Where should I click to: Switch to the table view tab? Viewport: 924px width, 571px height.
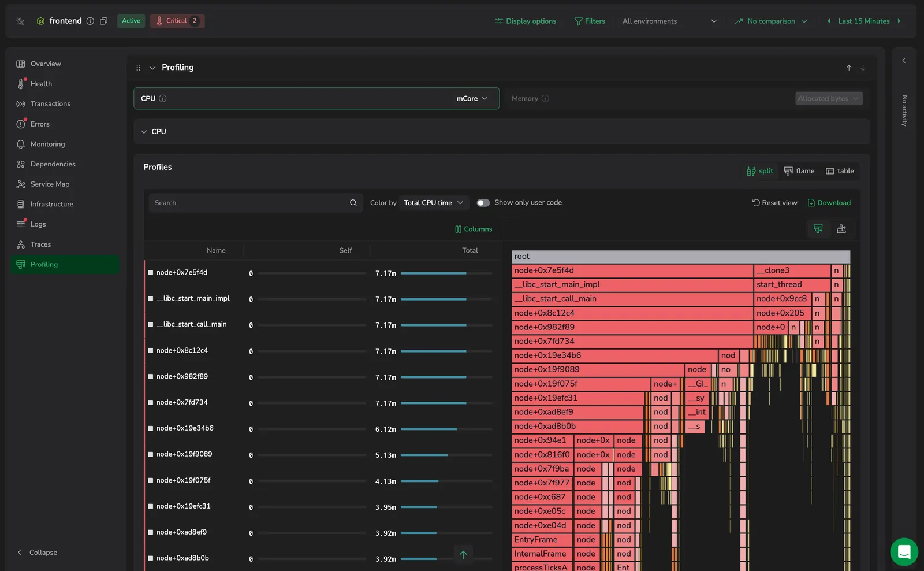[x=840, y=171]
